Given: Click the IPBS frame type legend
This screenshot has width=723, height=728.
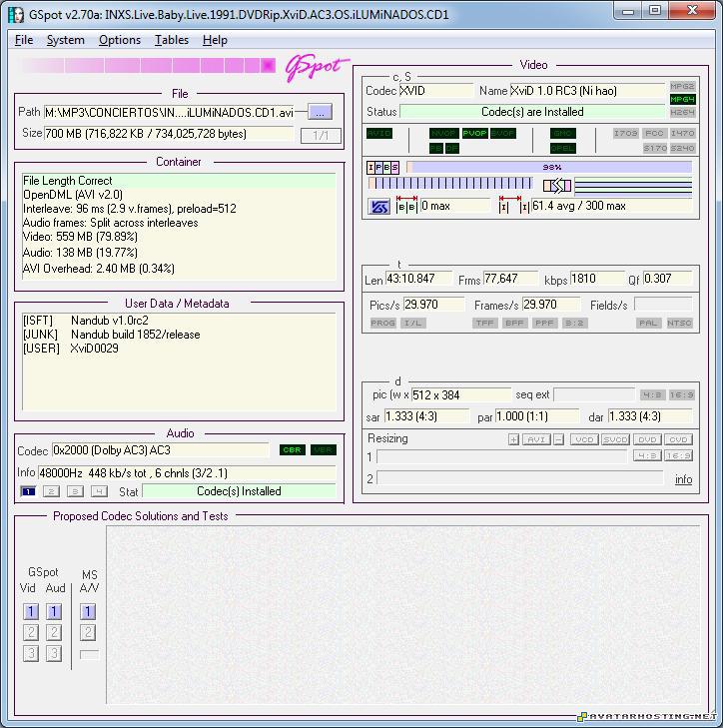Looking at the screenshot, I should coord(383,168).
